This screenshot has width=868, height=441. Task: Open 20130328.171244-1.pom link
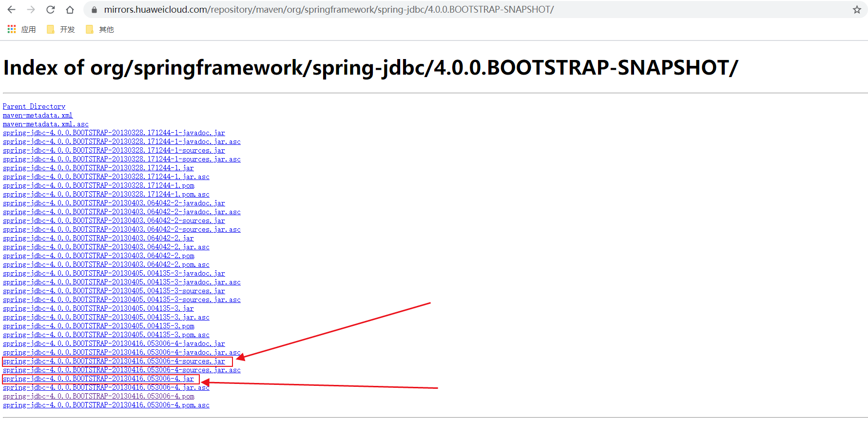tap(98, 185)
